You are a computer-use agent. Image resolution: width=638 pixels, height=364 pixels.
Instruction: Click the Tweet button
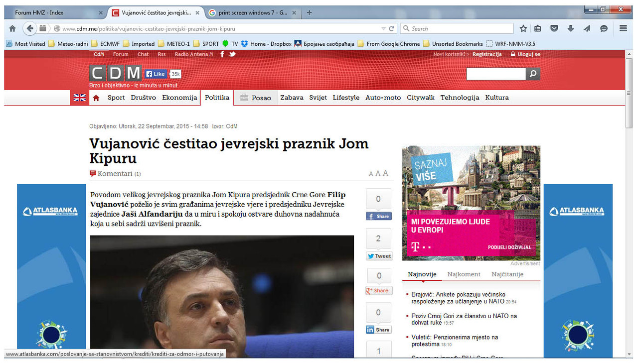pos(379,256)
